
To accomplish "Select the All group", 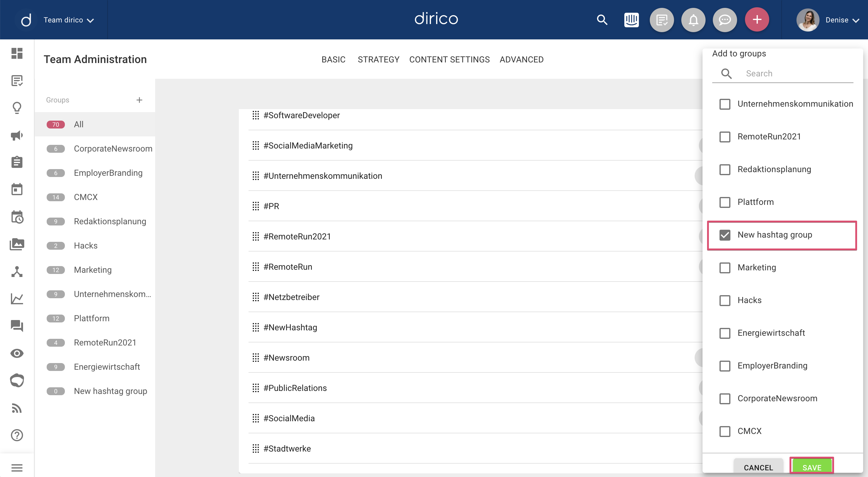I will 95,124.
